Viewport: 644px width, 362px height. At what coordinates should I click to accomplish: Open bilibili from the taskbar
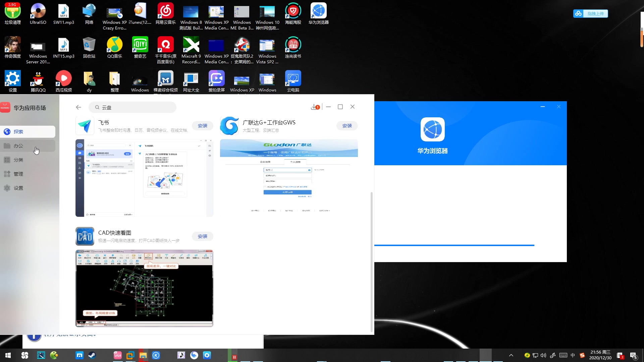coord(118,355)
